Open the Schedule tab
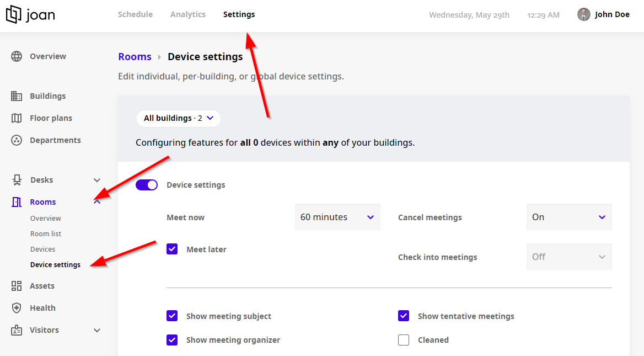Viewport: 644px width, 356px height. tap(135, 14)
